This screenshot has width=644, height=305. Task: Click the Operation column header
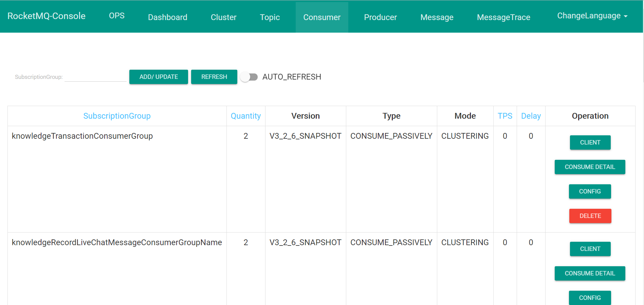[590, 116]
